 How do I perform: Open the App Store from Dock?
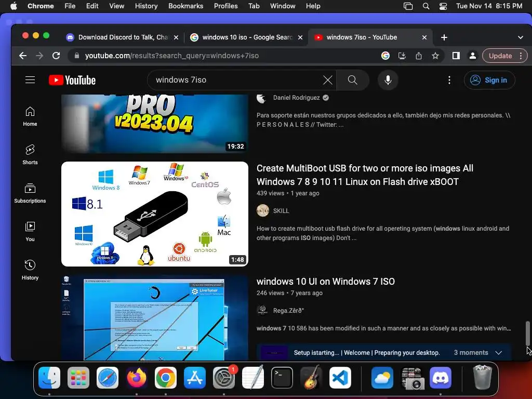click(195, 377)
